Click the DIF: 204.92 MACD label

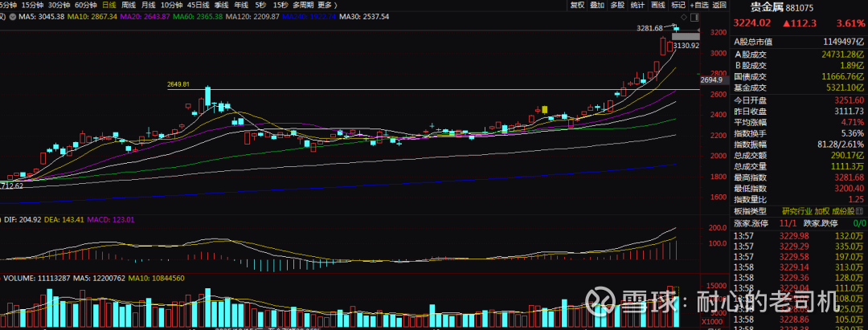click(x=23, y=219)
